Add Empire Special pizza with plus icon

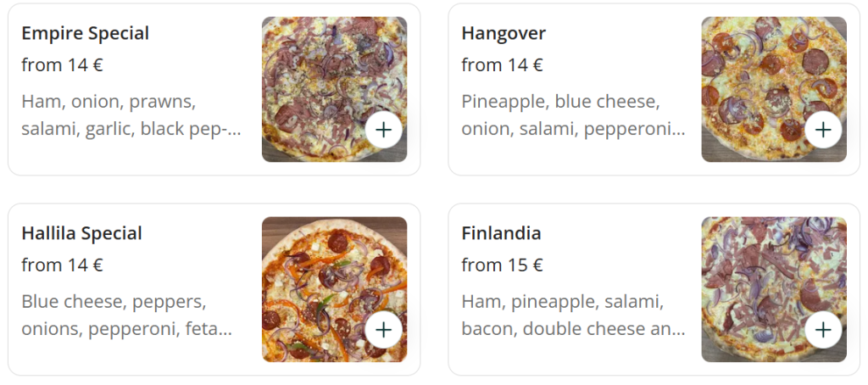(x=384, y=130)
